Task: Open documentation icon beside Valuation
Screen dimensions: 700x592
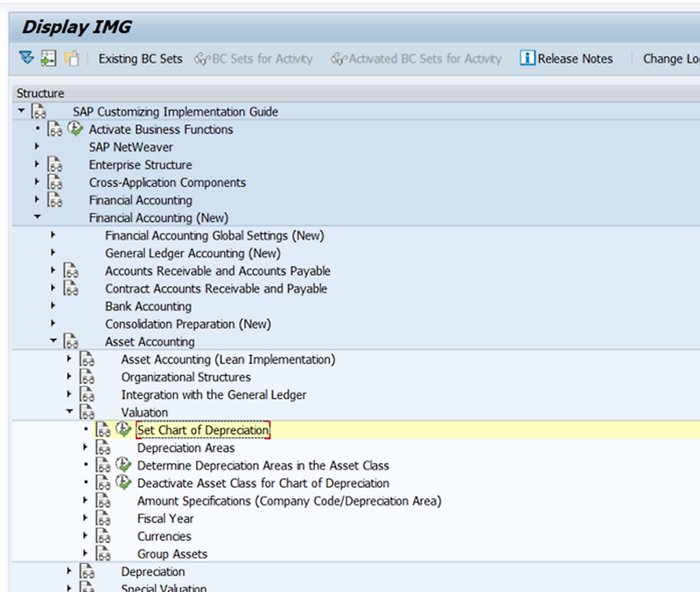Action: pyautogui.click(x=87, y=412)
